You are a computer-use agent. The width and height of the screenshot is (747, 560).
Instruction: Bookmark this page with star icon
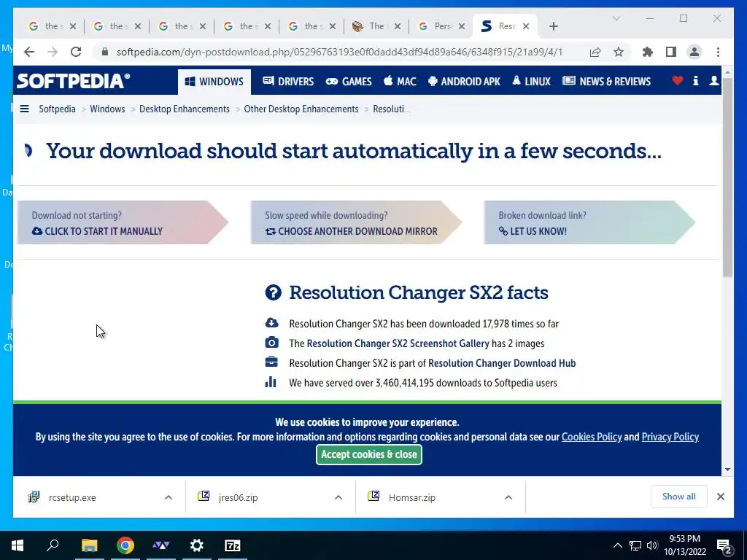(619, 52)
